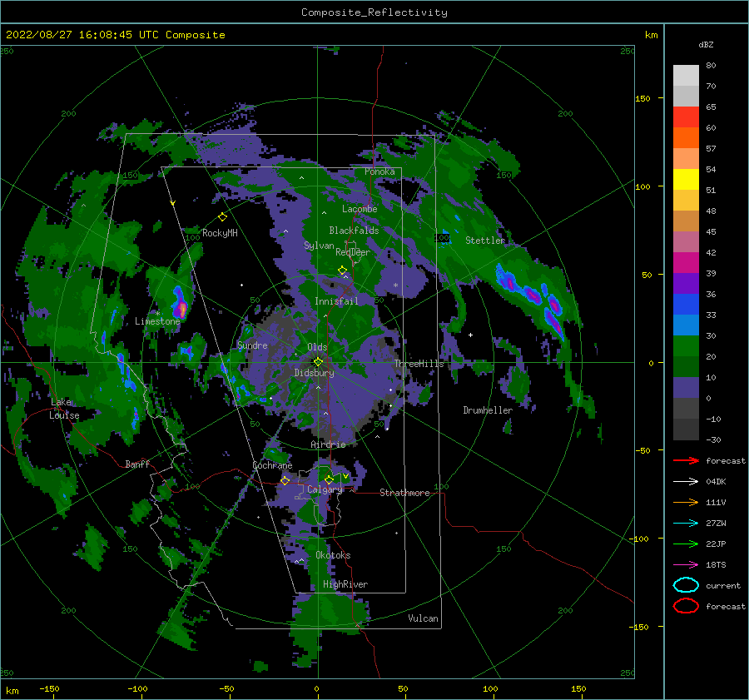Click the Strathmore label
The height and width of the screenshot is (700, 749).
click(x=404, y=493)
